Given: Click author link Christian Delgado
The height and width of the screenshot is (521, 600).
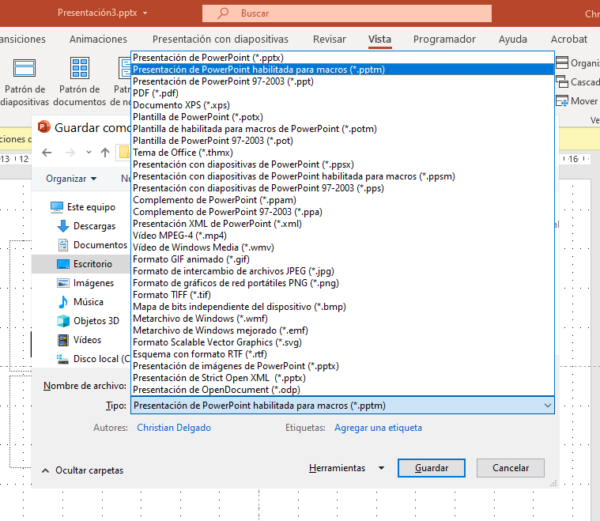Looking at the screenshot, I should (x=174, y=428).
